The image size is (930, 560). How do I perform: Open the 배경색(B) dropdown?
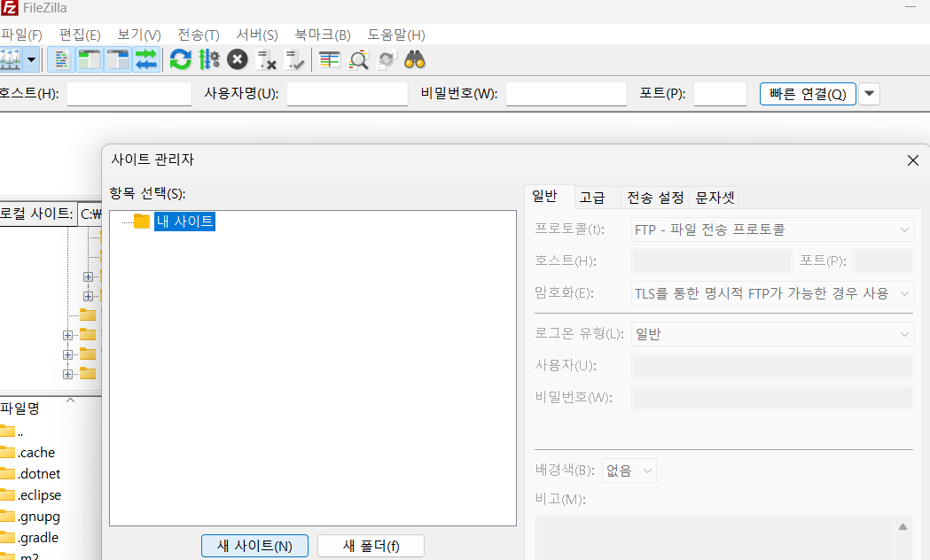[x=629, y=471]
